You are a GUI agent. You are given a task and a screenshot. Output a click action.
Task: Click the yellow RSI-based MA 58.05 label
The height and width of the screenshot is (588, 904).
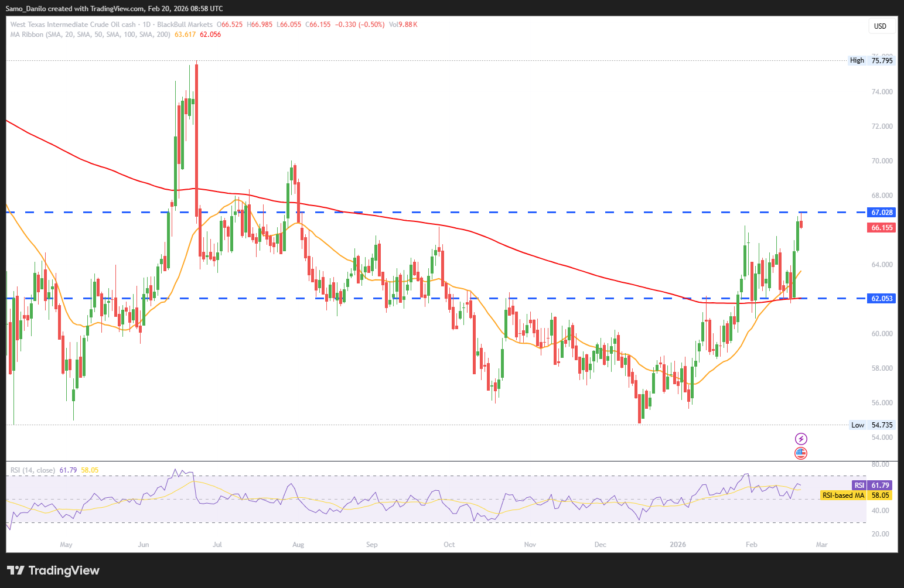point(856,495)
